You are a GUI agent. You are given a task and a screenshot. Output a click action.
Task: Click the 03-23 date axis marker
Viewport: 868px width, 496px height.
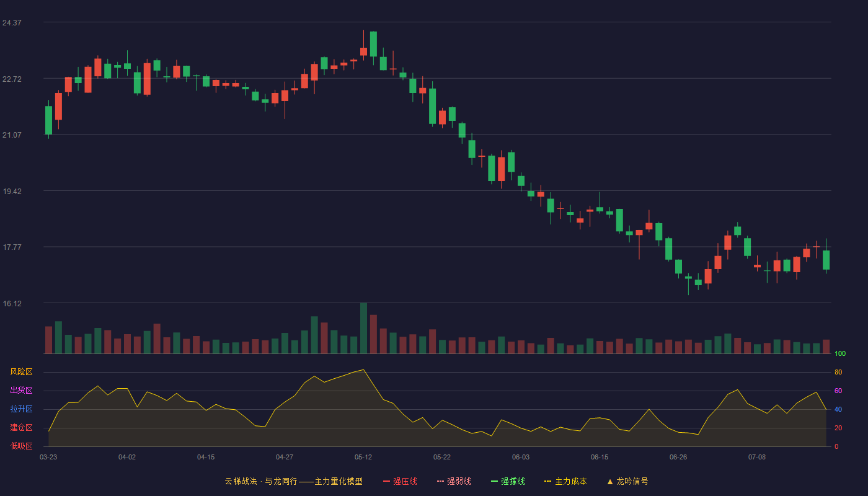(x=48, y=457)
